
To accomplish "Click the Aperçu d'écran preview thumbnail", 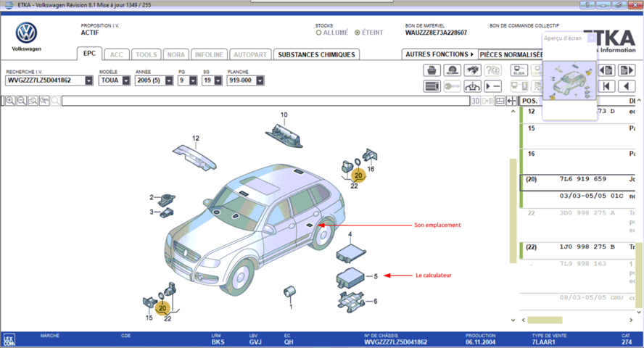I will pyautogui.click(x=569, y=81).
